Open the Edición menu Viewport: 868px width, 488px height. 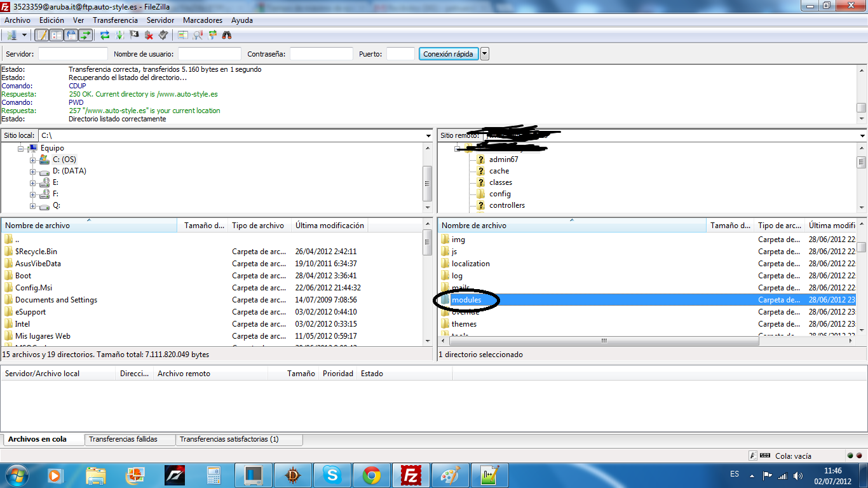coord(51,20)
